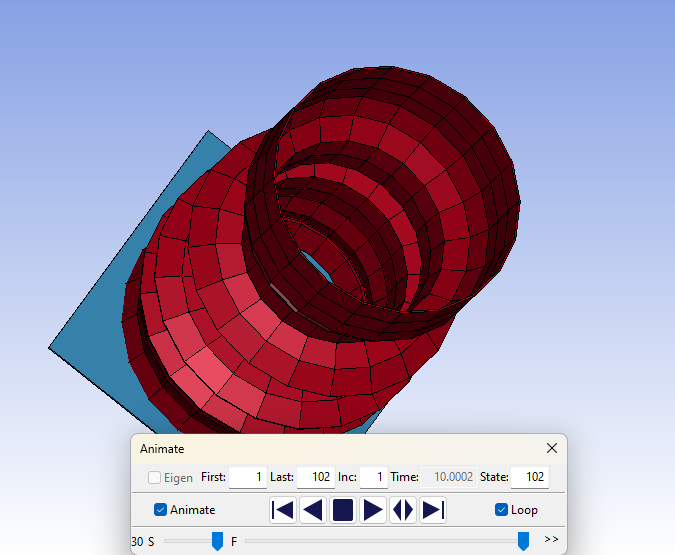Click the First state input field
This screenshot has width=675, height=555.
(x=247, y=478)
